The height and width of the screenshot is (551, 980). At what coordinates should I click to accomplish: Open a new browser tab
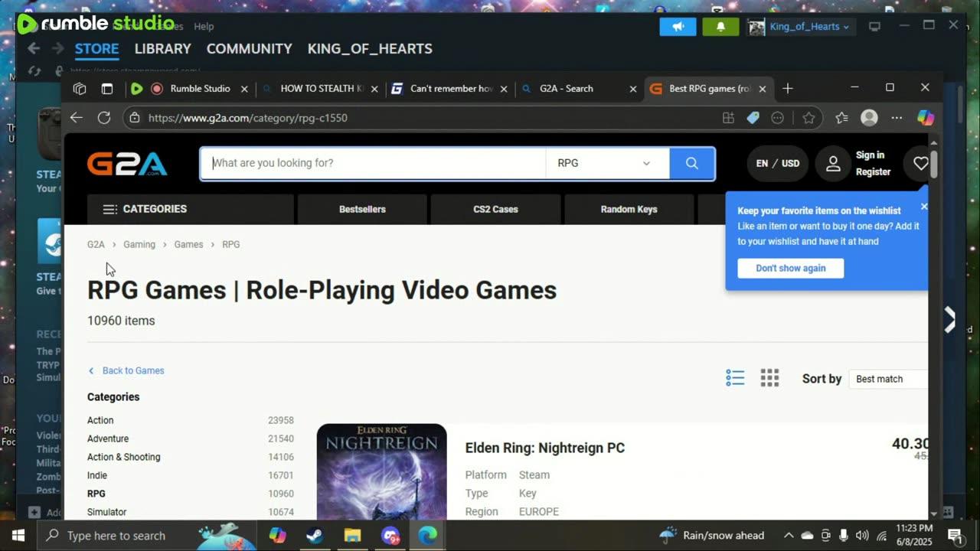coord(788,89)
